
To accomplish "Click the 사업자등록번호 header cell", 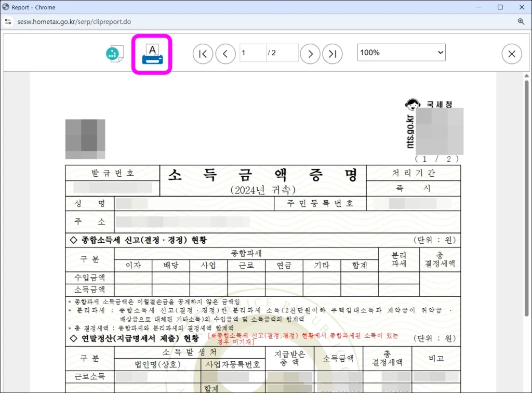I will (x=233, y=364).
